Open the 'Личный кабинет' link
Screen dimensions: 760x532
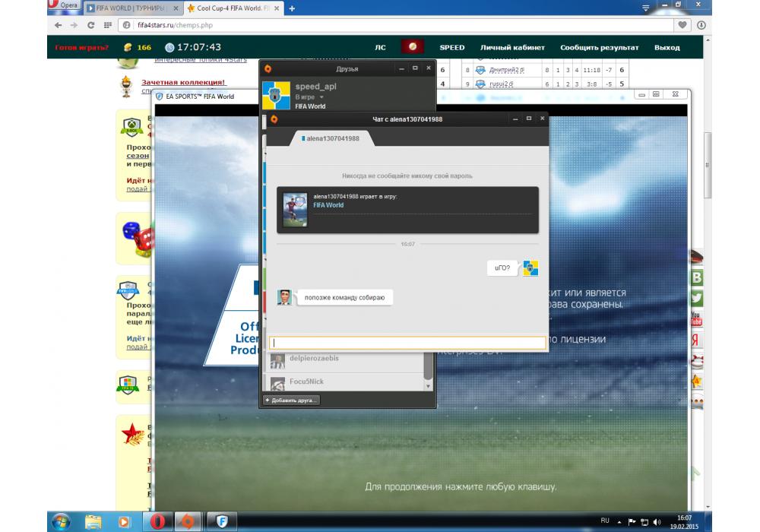(512, 47)
